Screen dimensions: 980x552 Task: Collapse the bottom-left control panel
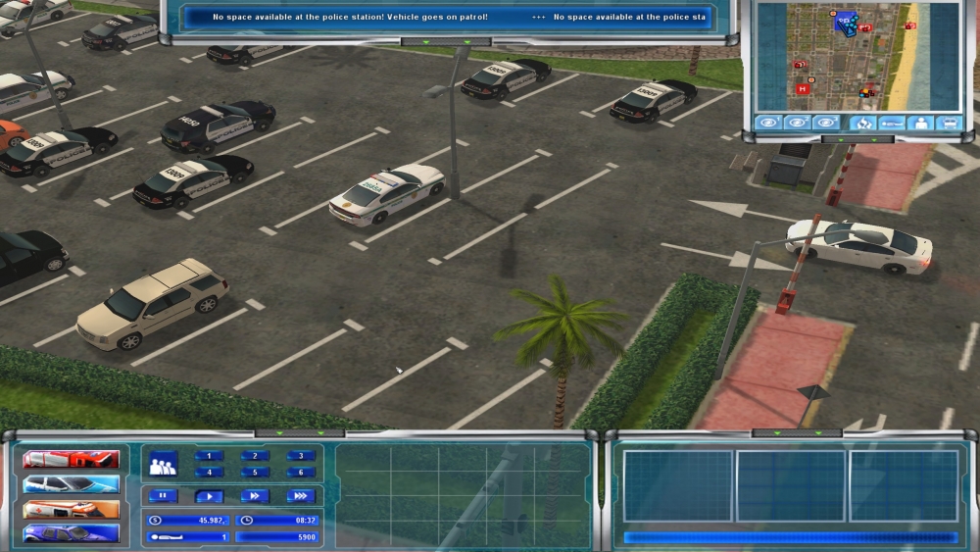pyautogui.click(x=300, y=432)
